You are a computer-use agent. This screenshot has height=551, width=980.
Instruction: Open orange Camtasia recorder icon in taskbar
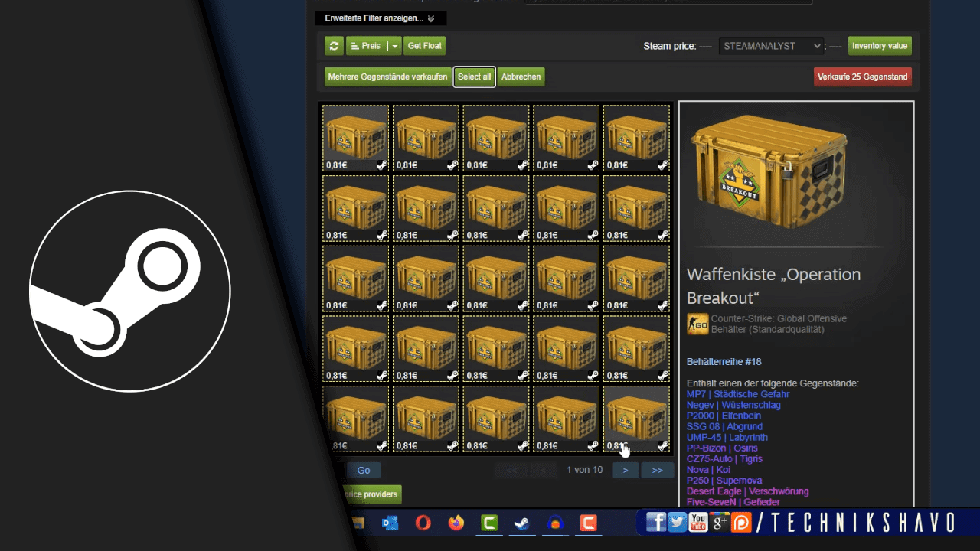pyautogui.click(x=588, y=523)
